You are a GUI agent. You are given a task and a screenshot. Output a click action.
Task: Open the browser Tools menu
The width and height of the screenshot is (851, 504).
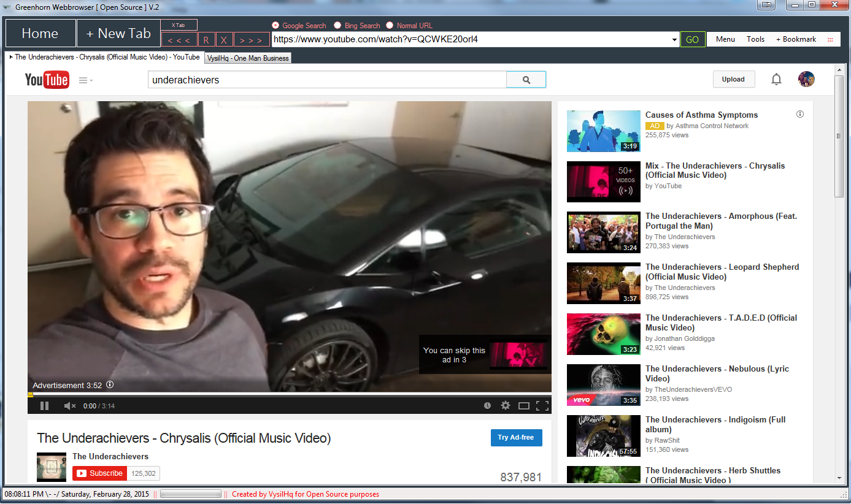coord(755,39)
